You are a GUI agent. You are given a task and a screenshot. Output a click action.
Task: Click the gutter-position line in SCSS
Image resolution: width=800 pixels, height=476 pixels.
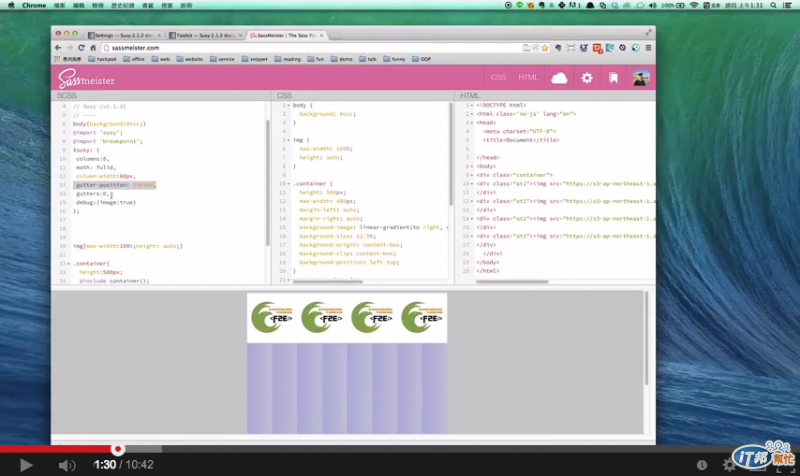(x=115, y=185)
